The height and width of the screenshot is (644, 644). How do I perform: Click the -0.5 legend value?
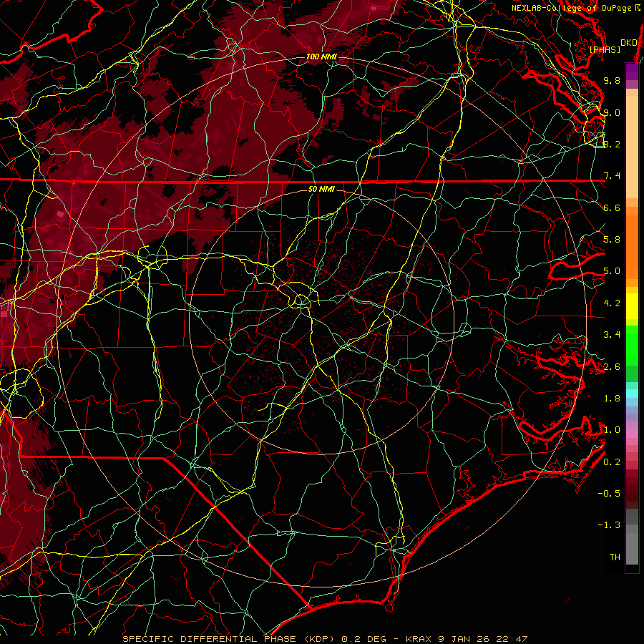pos(609,494)
